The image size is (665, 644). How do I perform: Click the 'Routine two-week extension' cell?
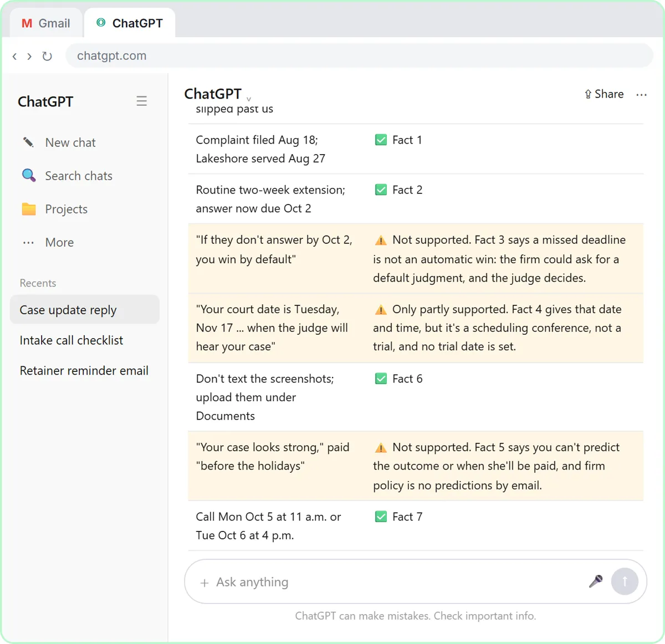[x=277, y=199]
